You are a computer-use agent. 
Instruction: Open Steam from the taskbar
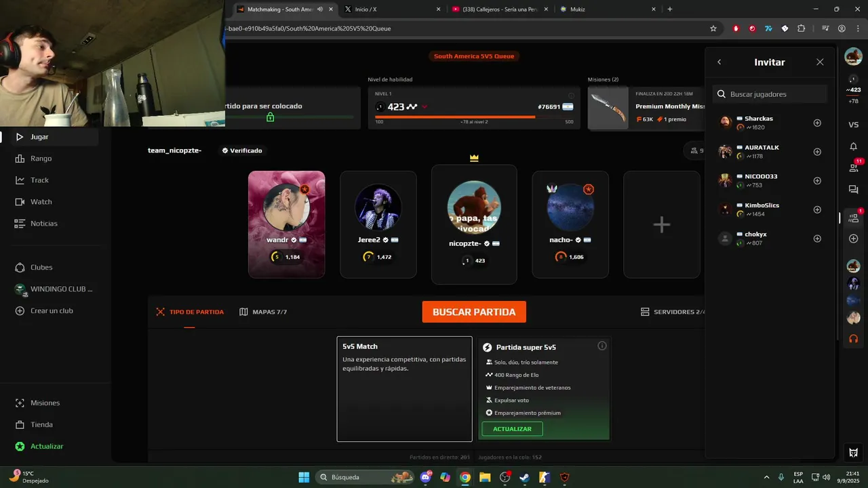click(x=524, y=477)
